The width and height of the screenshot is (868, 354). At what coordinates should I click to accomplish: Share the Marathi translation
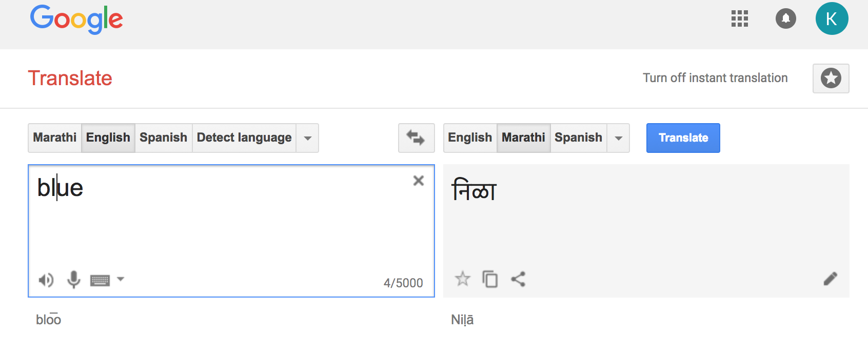click(518, 279)
